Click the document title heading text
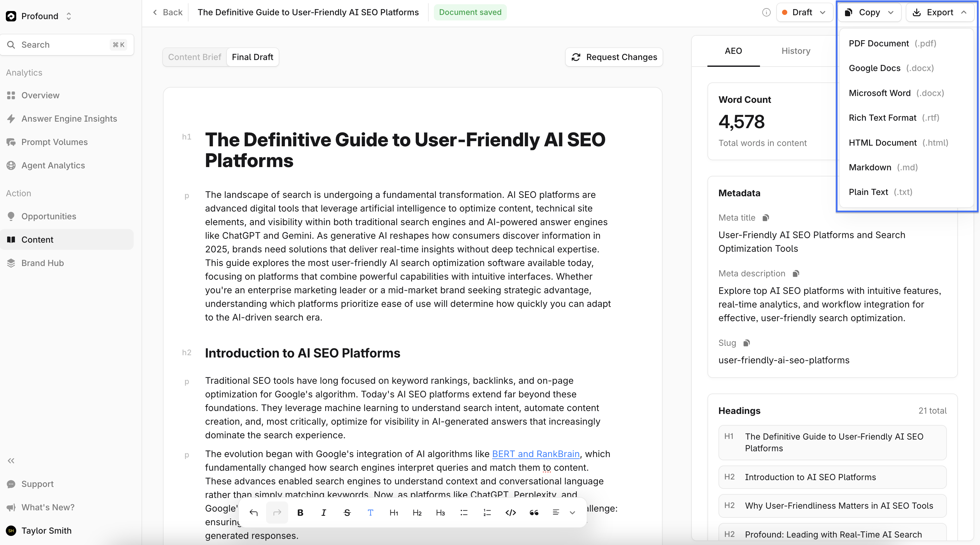The image size is (980, 545). [405, 150]
